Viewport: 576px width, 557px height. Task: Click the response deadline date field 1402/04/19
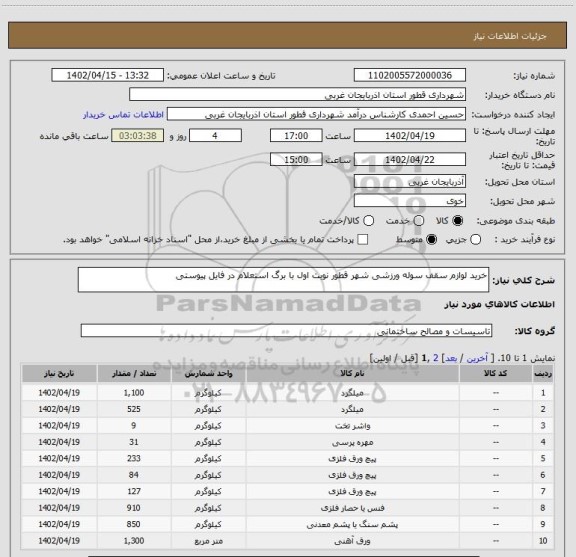click(410, 136)
